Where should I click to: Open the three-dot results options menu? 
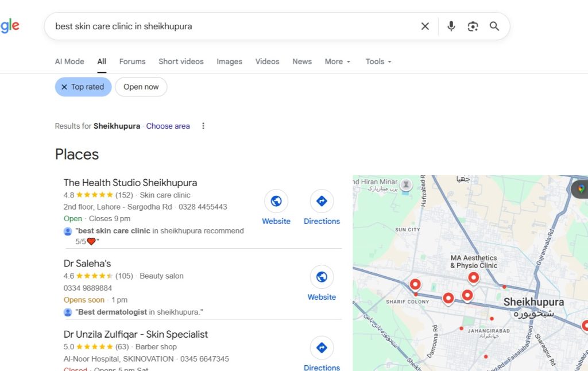coord(203,126)
